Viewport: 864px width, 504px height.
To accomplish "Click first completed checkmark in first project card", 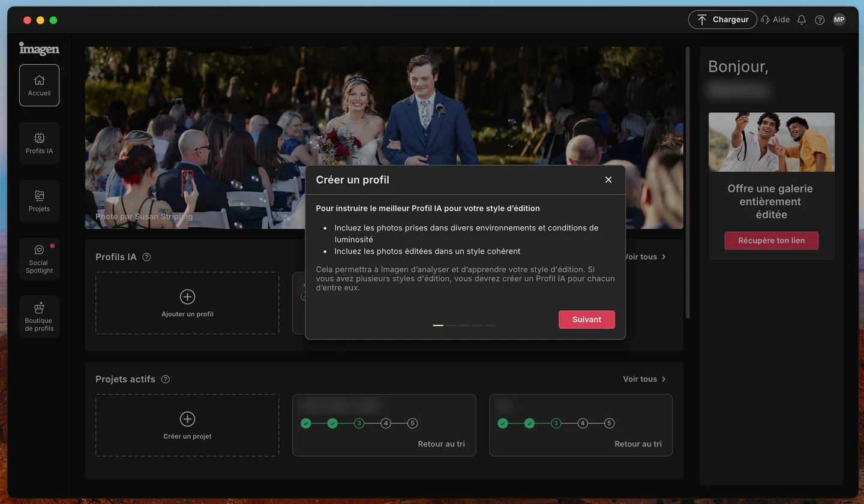I will tap(306, 424).
